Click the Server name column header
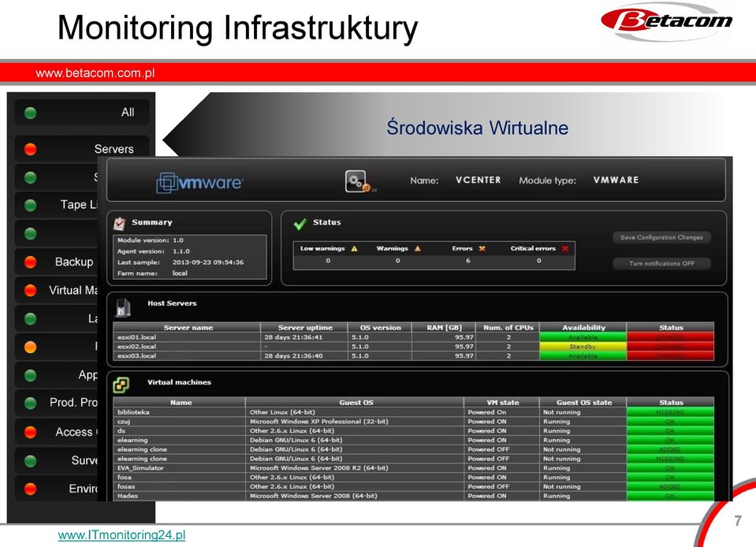The width and height of the screenshot is (756, 547). (x=188, y=328)
